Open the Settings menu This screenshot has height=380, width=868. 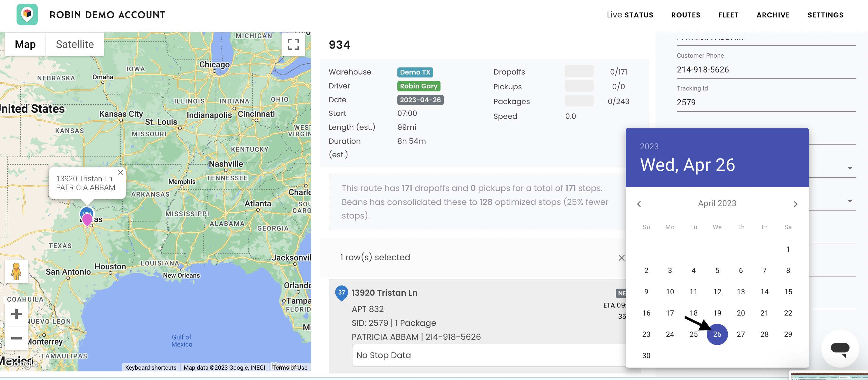[825, 15]
